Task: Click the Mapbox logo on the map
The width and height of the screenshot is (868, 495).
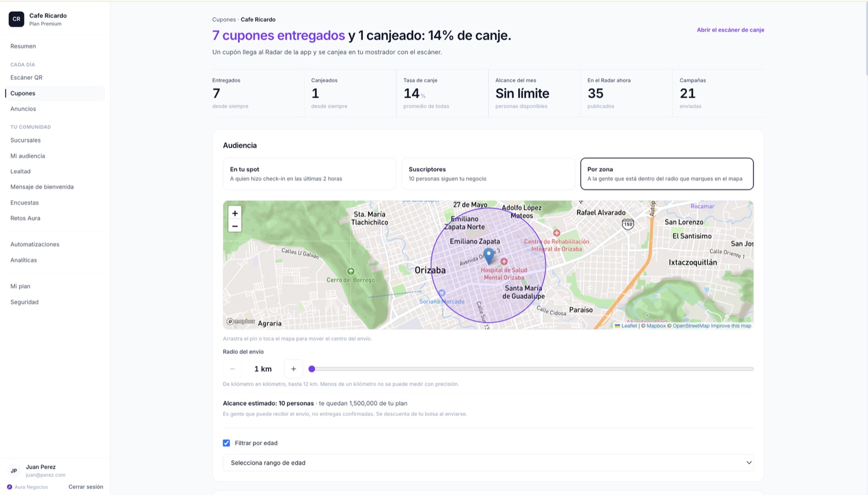Action: pos(241,322)
